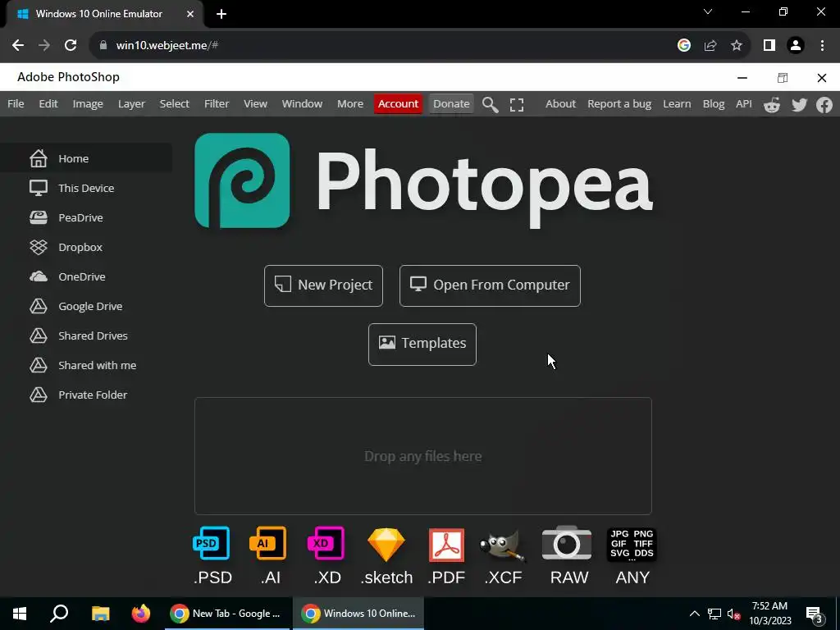The width and height of the screenshot is (840, 630).
Task: Open the API link
Action: pyautogui.click(x=743, y=104)
